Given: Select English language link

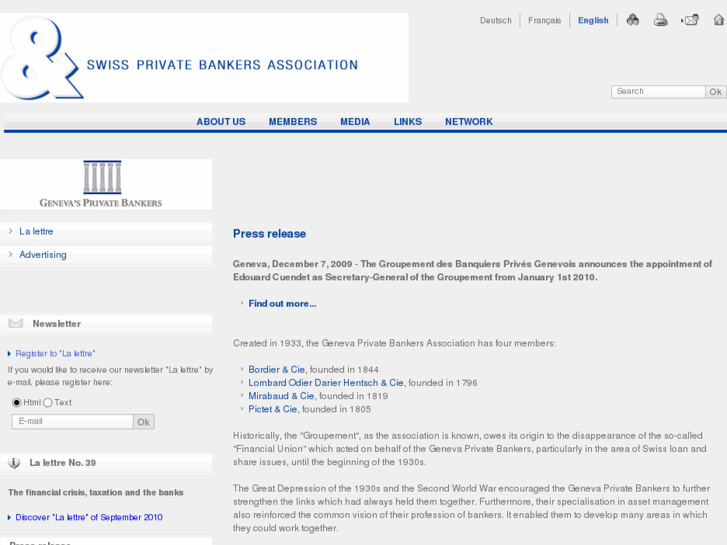Looking at the screenshot, I should pos(593,20).
